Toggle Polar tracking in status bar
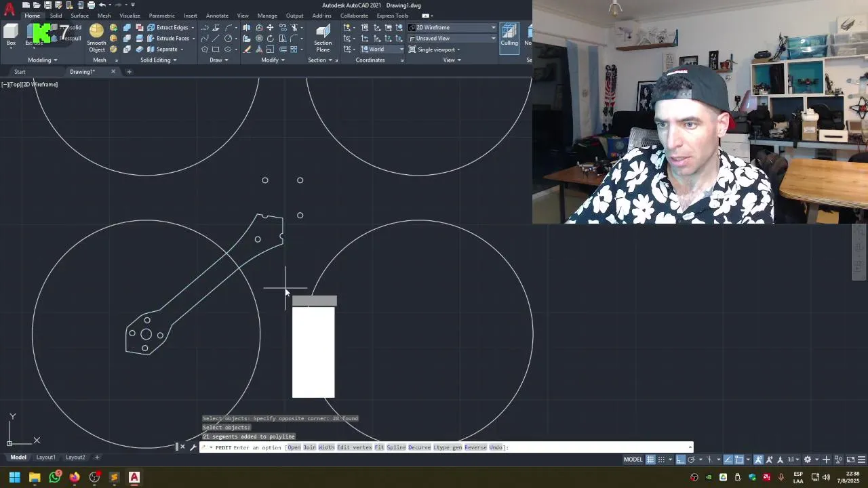The width and height of the screenshot is (868, 488). tap(691, 460)
